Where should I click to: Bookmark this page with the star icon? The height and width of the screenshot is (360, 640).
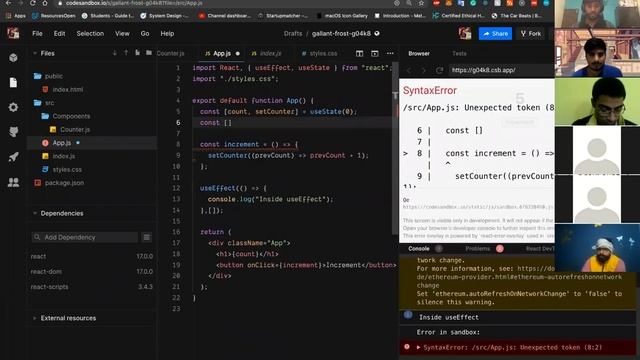point(421,3)
